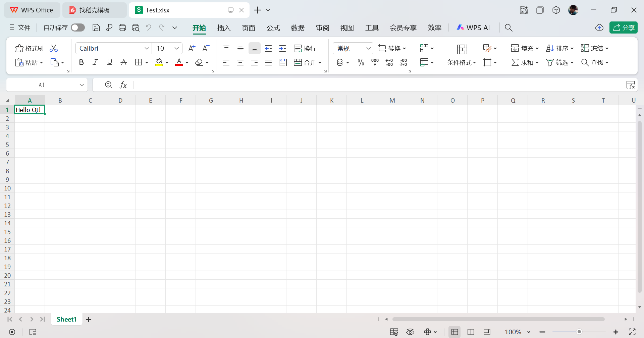
Task: Open the 常规 number format dropdown
Action: point(368,48)
